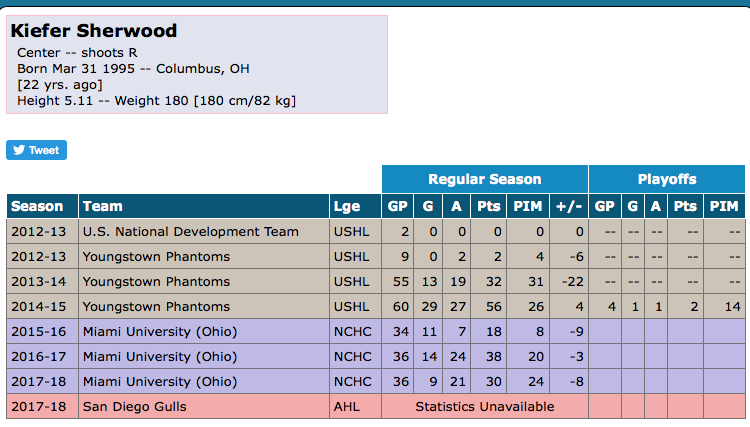Click the Tweet button
750x427 pixels.
(36, 150)
